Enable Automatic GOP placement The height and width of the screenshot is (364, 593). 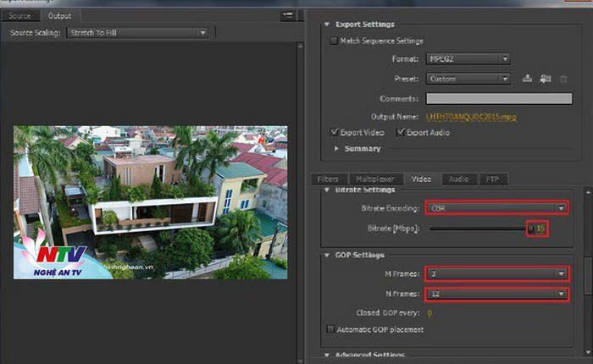click(330, 329)
